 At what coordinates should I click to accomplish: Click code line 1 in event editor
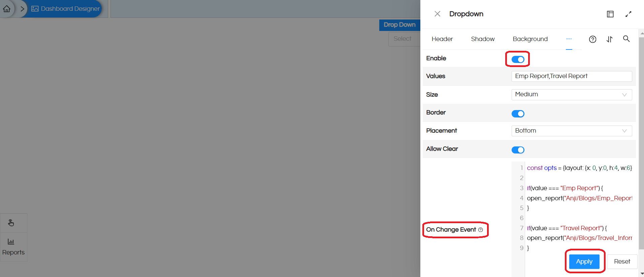click(x=579, y=168)
